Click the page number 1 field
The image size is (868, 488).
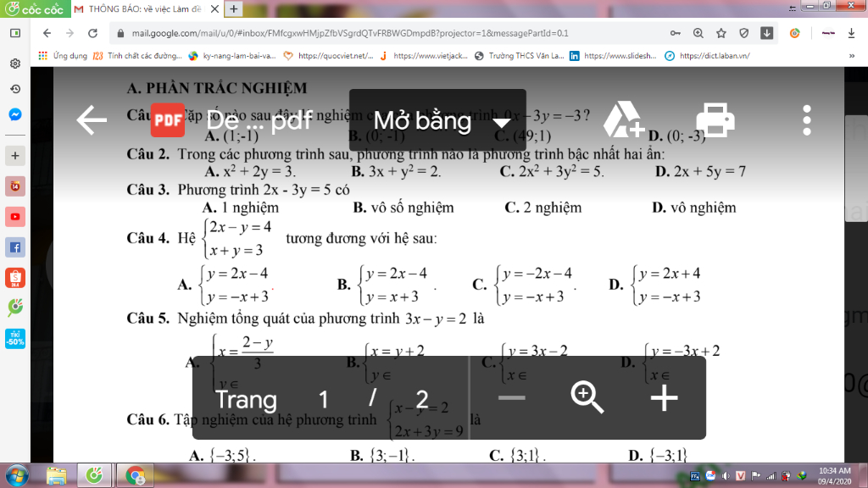pos(323,399)
